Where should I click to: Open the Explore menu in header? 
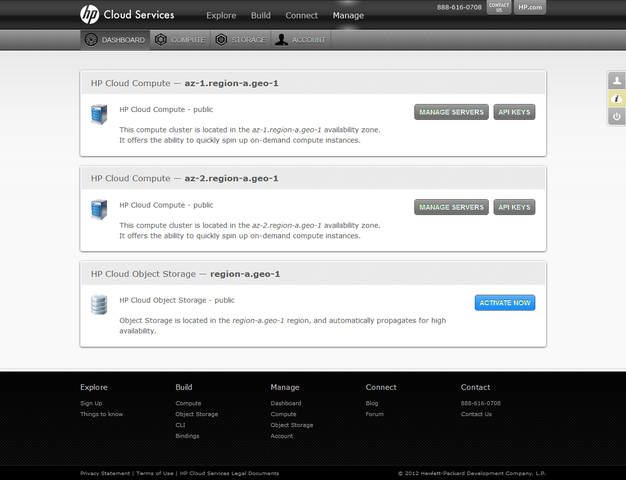tap(221, 16)
